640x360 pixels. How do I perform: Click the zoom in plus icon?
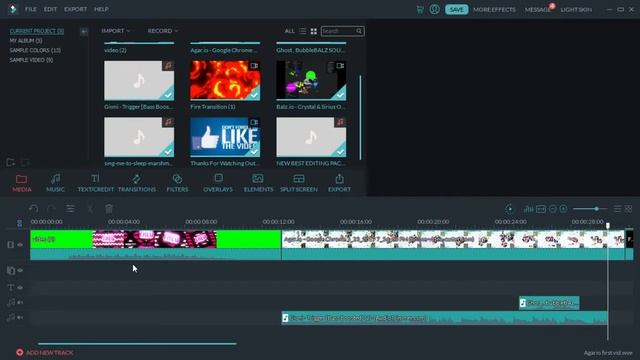click(x=563, y=209)
